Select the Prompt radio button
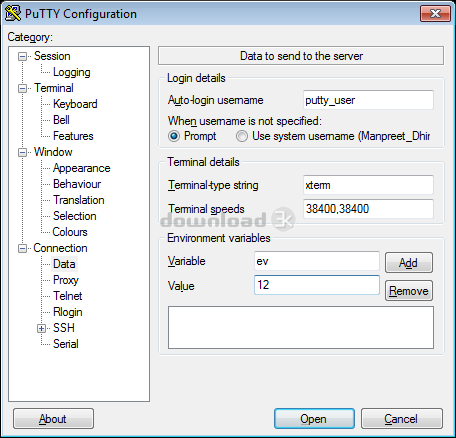 [x=174, y=136]
